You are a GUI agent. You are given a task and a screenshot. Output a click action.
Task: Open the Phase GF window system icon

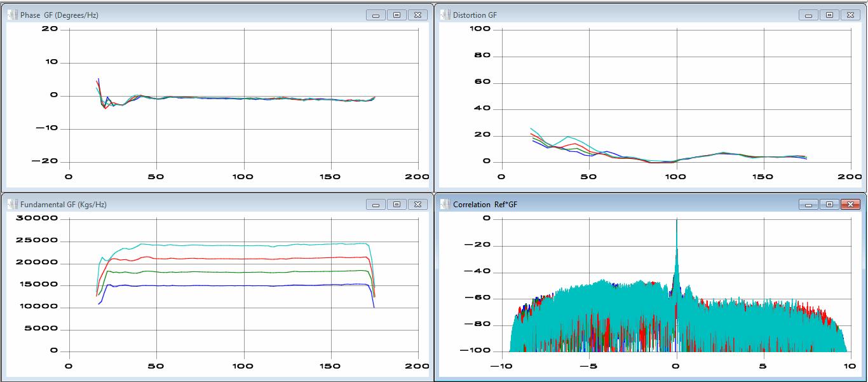coord(11,15)
